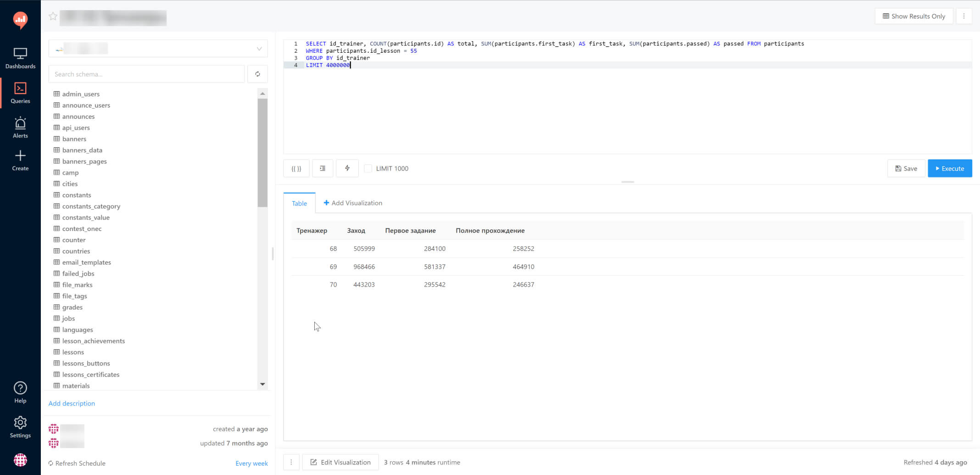
Task: Open Every week refresh schedule link
Action: [251, 463]
